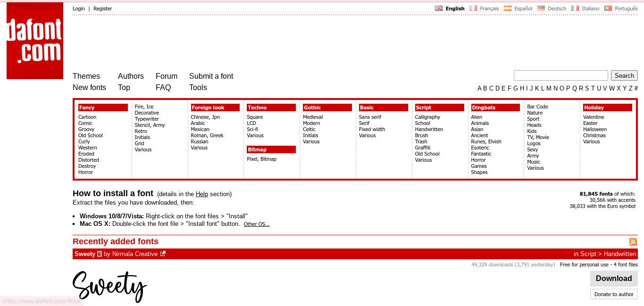Click the Search button
Viewport: 644px width, 306px height.
(x=624, y=75)
